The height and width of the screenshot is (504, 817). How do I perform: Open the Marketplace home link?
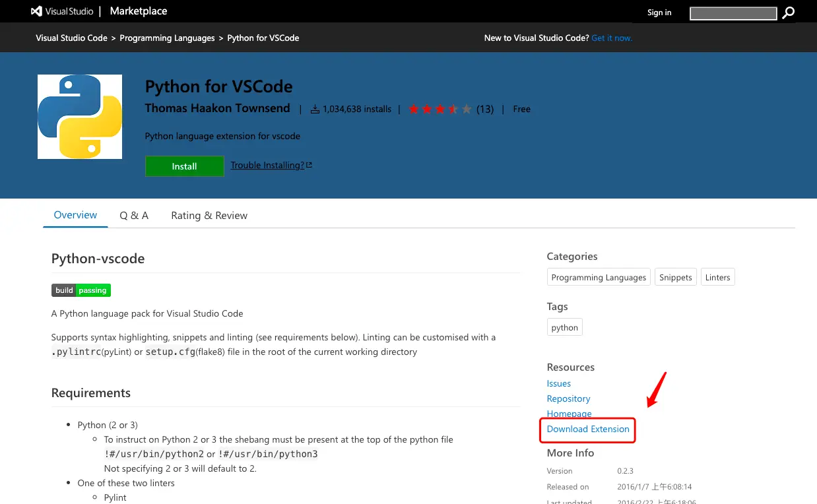pyautogui.click(x=139, y=11)
